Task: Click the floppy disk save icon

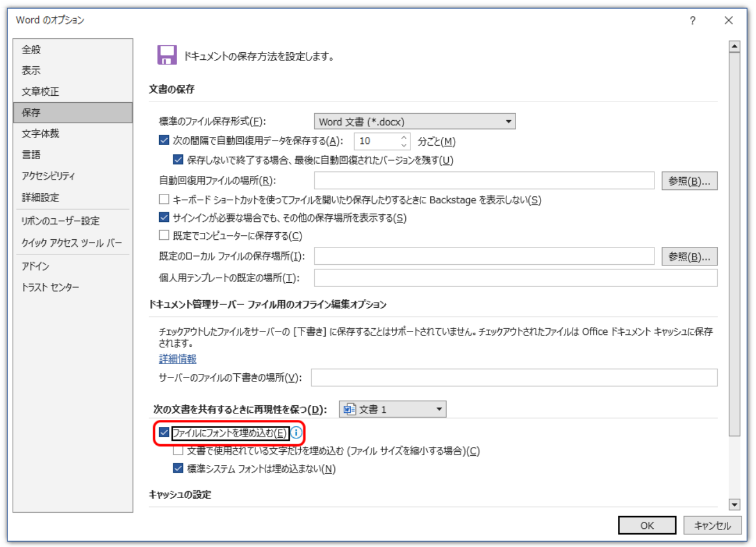Action: [x=167, y=55]
